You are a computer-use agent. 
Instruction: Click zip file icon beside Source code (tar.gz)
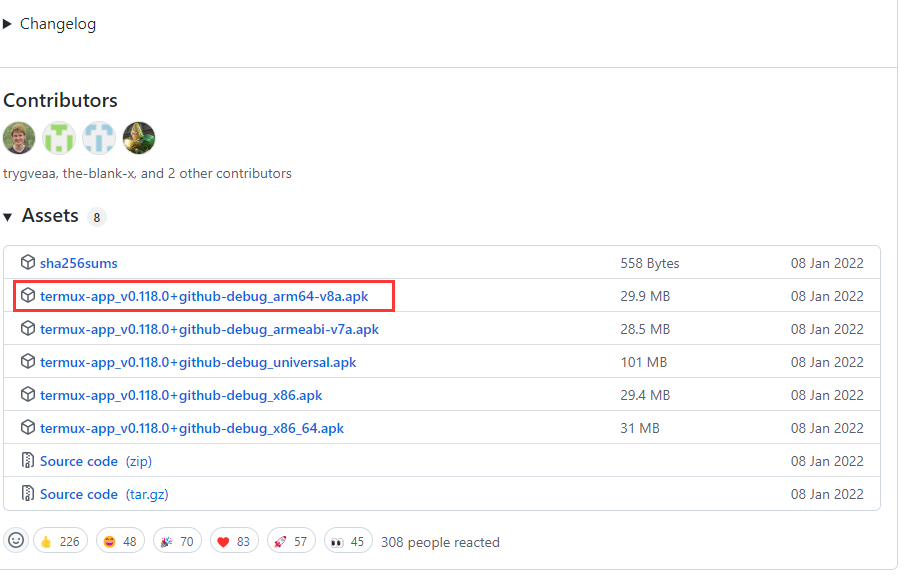click(27, 493)
